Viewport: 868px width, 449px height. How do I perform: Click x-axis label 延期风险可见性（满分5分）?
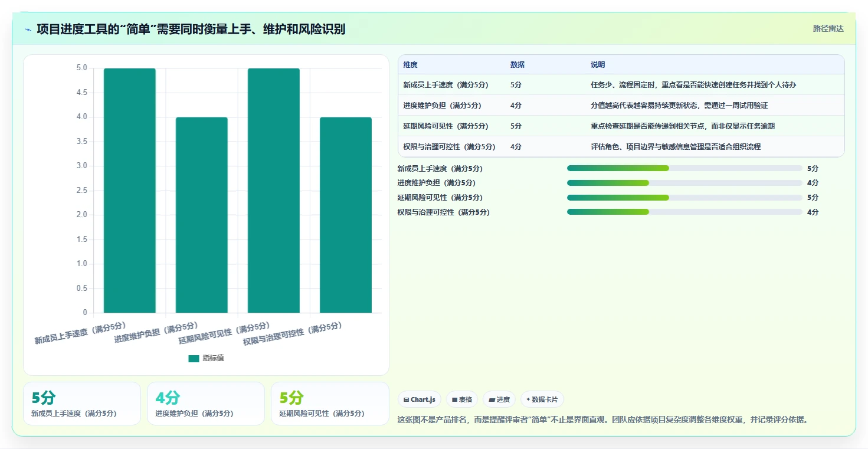coord(225,333)
